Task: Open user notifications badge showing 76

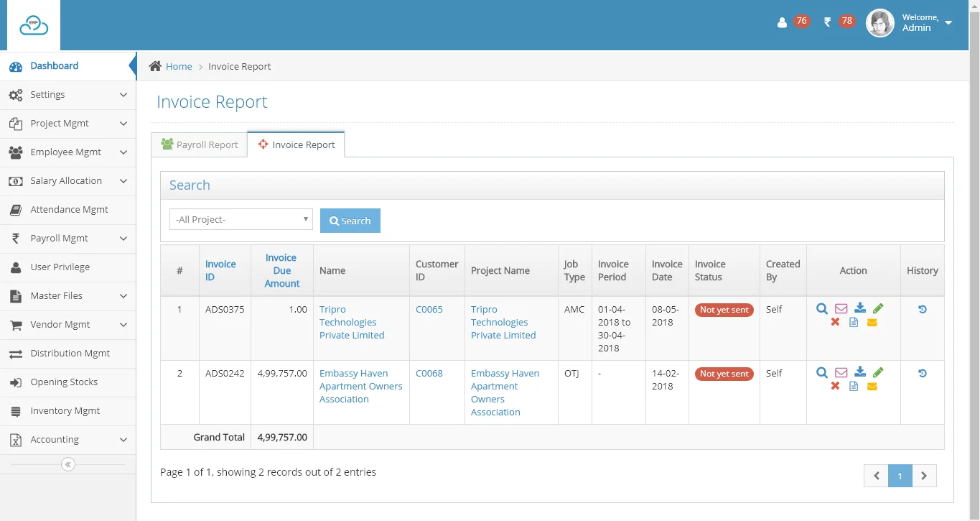Action: tap(802, 21)
